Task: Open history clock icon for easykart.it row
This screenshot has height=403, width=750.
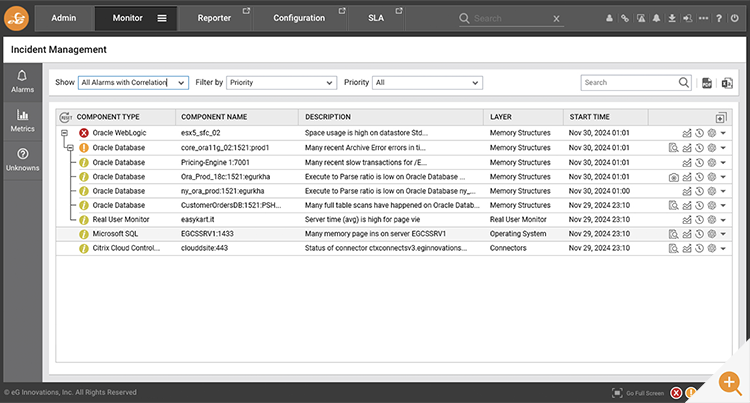Action: [x=699, y=220]
